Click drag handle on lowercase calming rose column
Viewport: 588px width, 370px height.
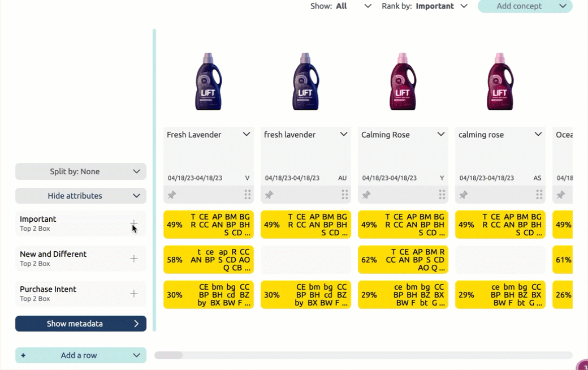point(539,195)
